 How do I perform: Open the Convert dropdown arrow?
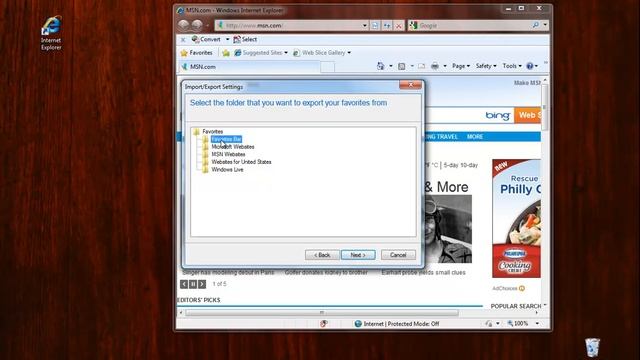[227, 40]
